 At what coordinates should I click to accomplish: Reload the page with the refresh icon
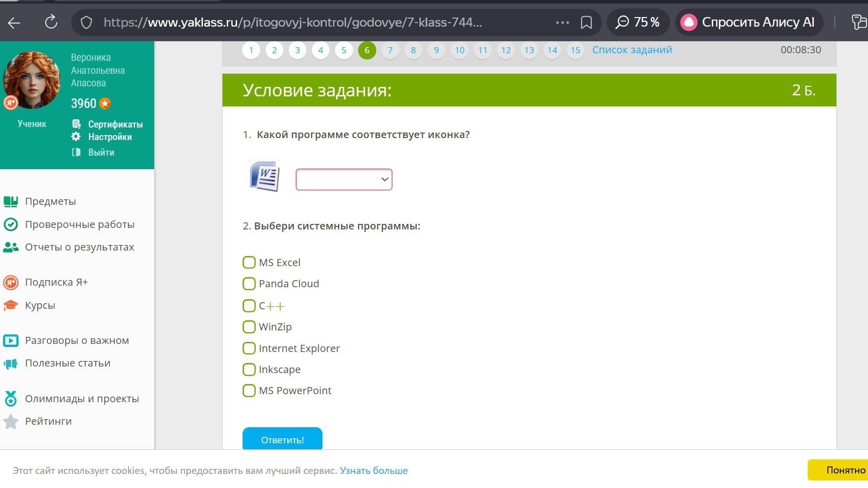click(x=51, y=22)
